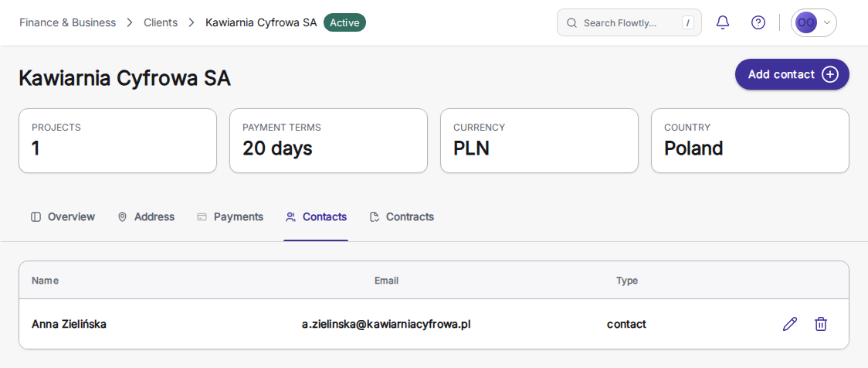The image size is (868, 368).
Task: Click the Payments tab's card icon
Action: [x=202, y=216]
